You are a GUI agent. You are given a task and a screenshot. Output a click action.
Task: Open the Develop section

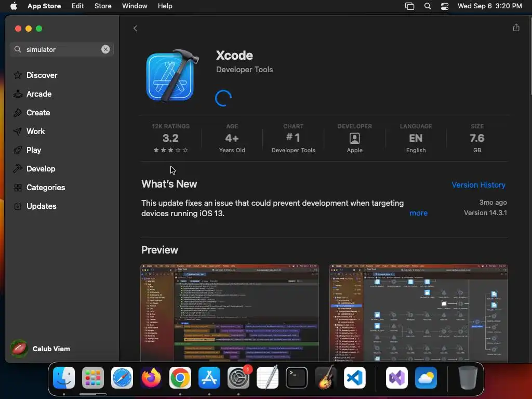click(x=34, y=169)
